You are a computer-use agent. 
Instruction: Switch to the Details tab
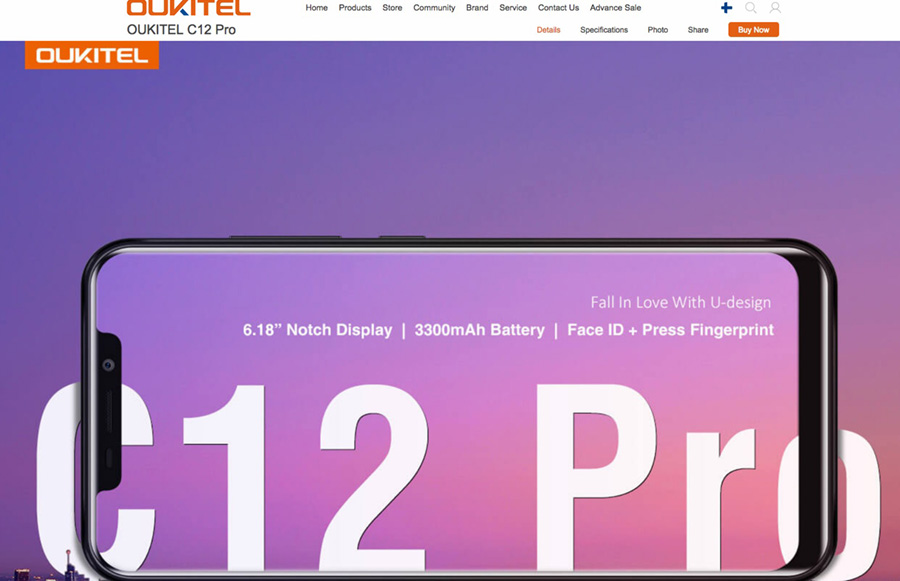coord(548,30)
